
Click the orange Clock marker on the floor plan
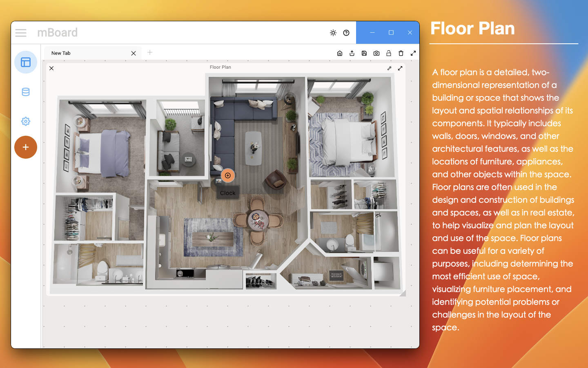(228, 175)
